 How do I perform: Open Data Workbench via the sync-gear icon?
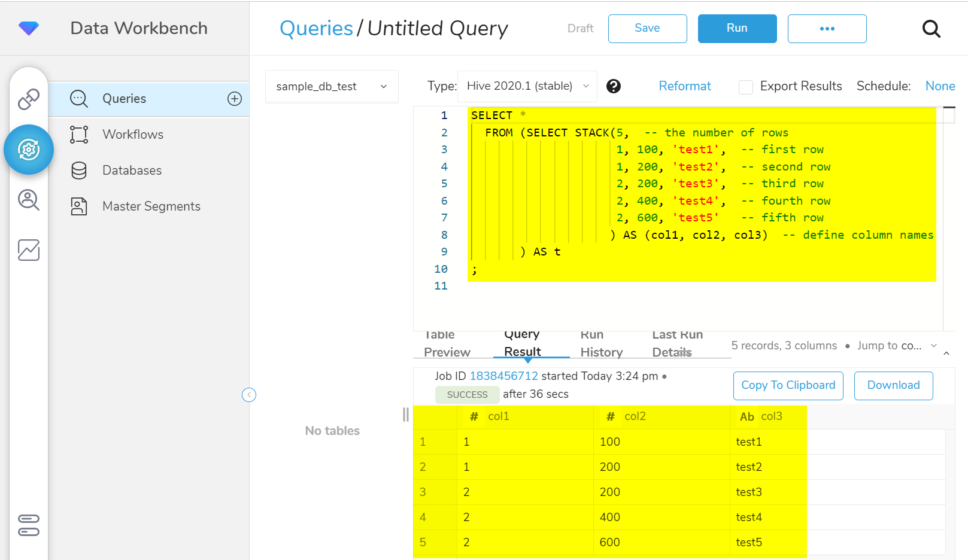[x=29, y=150]
